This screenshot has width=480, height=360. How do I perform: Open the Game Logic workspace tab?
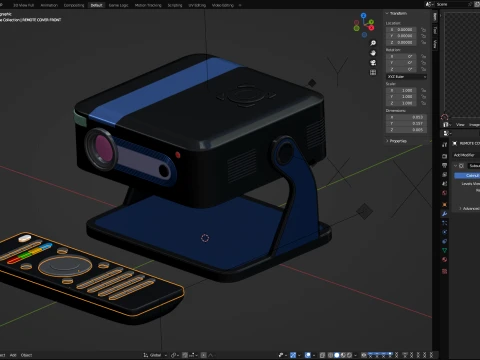(118, 5)
